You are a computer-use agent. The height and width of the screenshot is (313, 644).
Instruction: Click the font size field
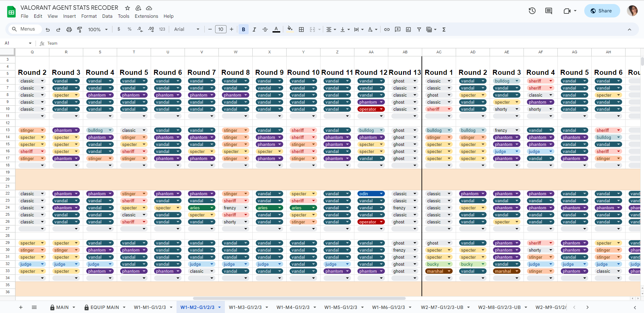tap(221, 30)
